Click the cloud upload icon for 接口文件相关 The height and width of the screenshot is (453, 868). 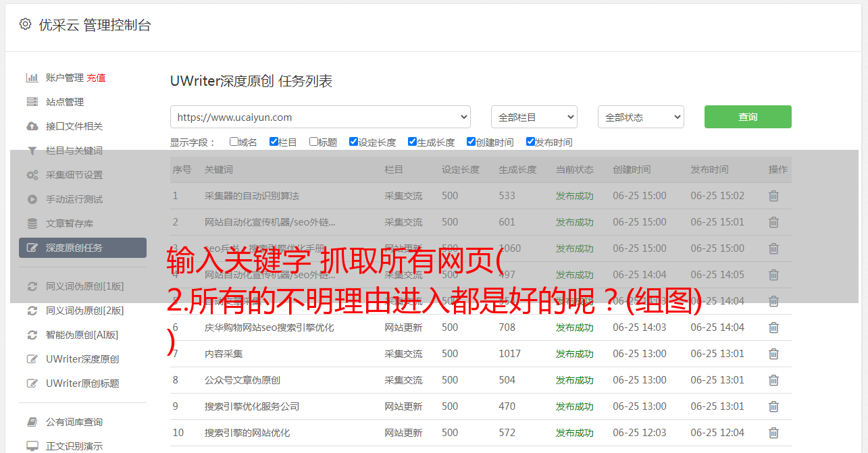tap(32, 126)
